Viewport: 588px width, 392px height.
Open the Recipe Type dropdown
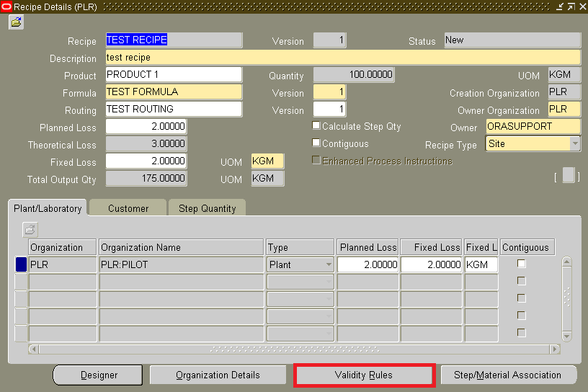575,143
